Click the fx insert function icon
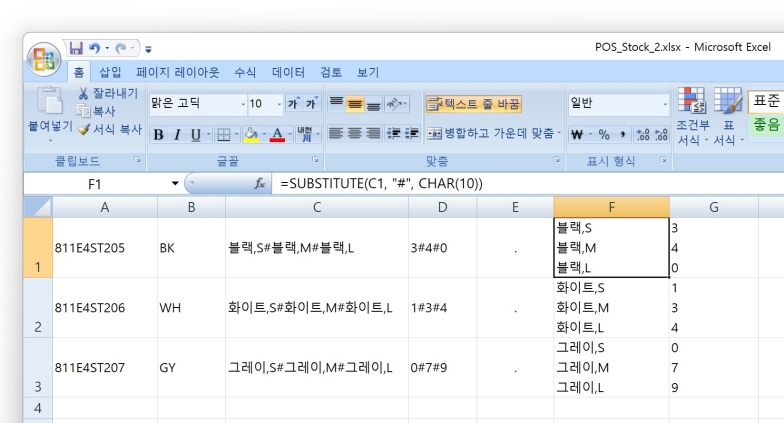The height and width of the screenshot is (423, 784). tap(259, 184)
